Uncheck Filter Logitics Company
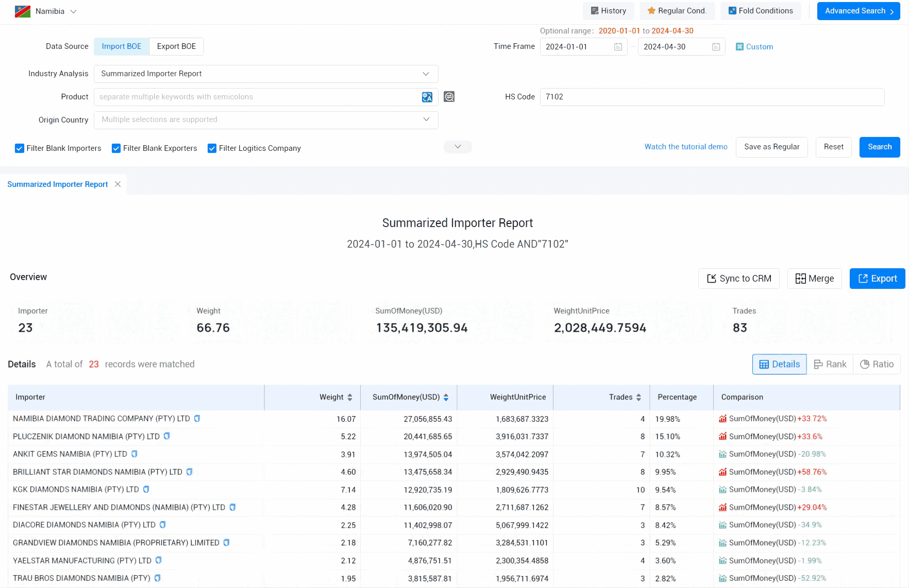 point(212,148)
